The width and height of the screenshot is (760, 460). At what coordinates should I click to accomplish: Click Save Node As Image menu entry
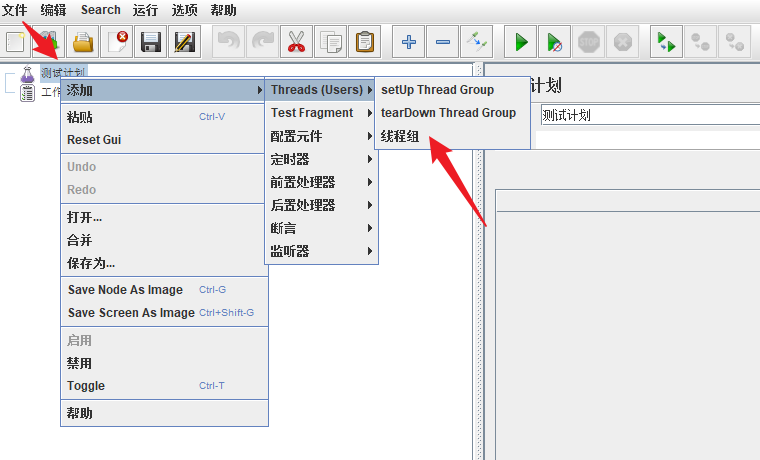pyautogui.click(x=125, y=290)
